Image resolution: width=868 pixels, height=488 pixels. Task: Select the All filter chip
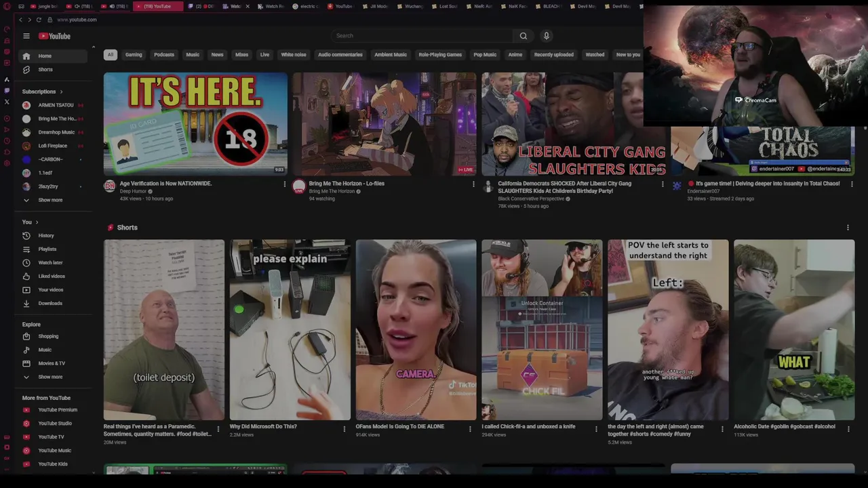[110, 55]
